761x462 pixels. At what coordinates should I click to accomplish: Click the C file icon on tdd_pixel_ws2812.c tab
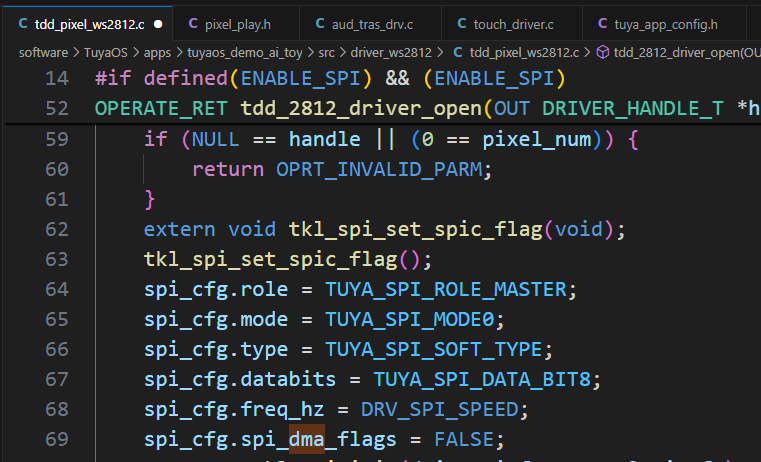click(23, 24)
